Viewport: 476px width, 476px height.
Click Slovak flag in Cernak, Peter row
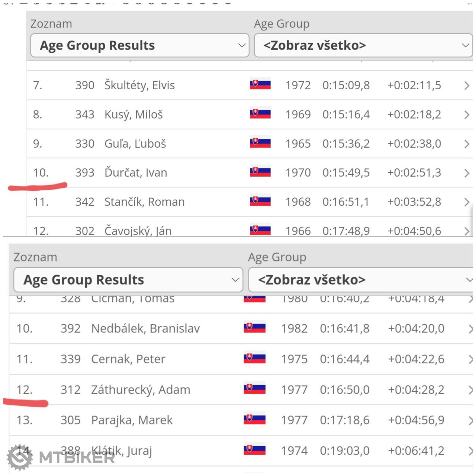click(255, 358)
